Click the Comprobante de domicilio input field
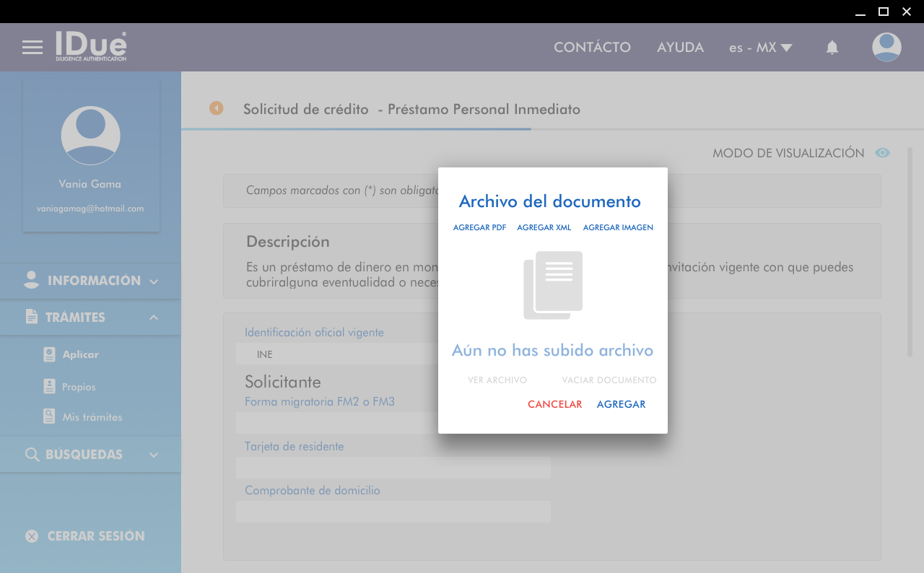Image resolution: width=924 pixels, height=573 pixels. click(393, 512)
